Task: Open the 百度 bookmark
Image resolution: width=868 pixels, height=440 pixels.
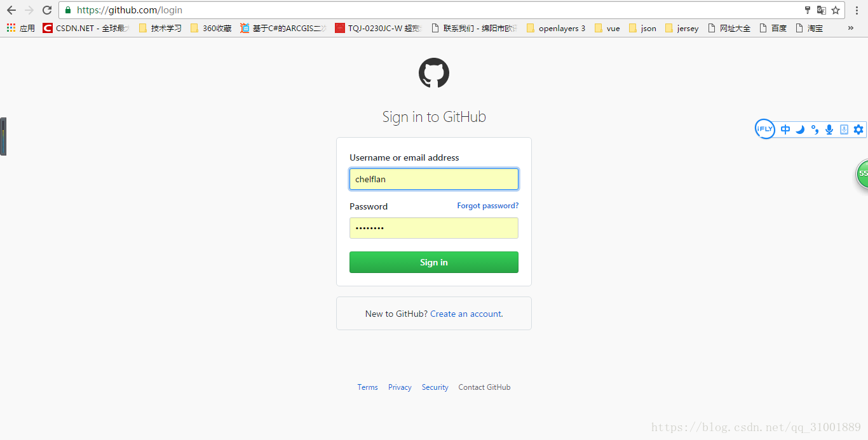Action: coord(773,28)
